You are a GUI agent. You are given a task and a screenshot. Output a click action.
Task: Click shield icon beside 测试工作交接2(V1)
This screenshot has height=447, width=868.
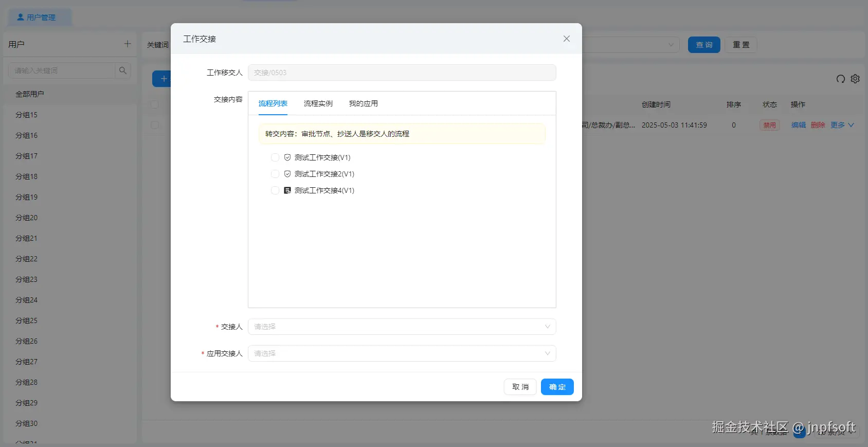pos(287,174)
